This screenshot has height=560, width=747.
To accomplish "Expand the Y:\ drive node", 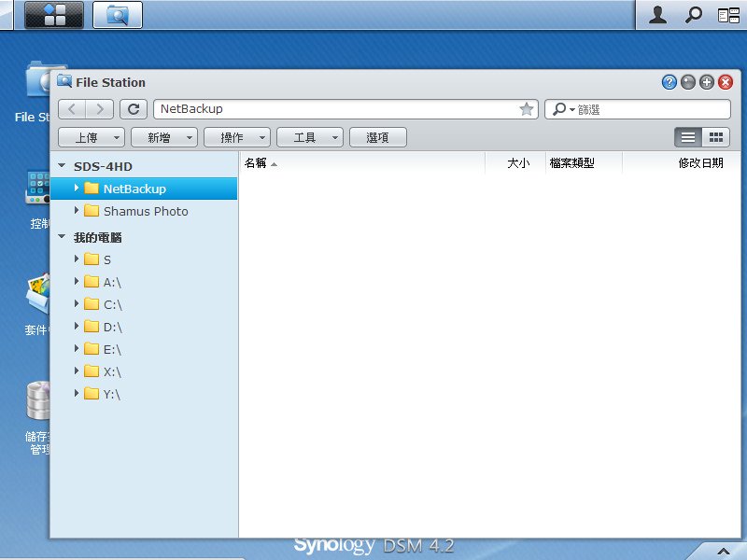I will pos(77,393).
